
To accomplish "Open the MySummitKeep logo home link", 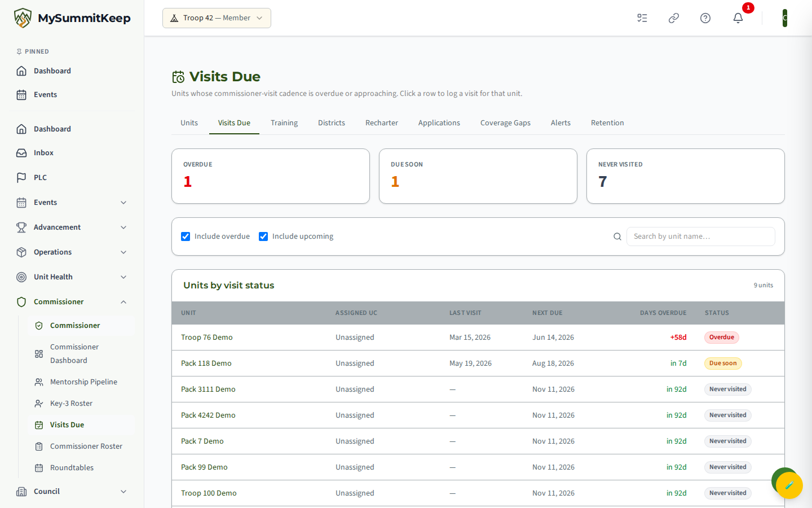I will point(72,18).
